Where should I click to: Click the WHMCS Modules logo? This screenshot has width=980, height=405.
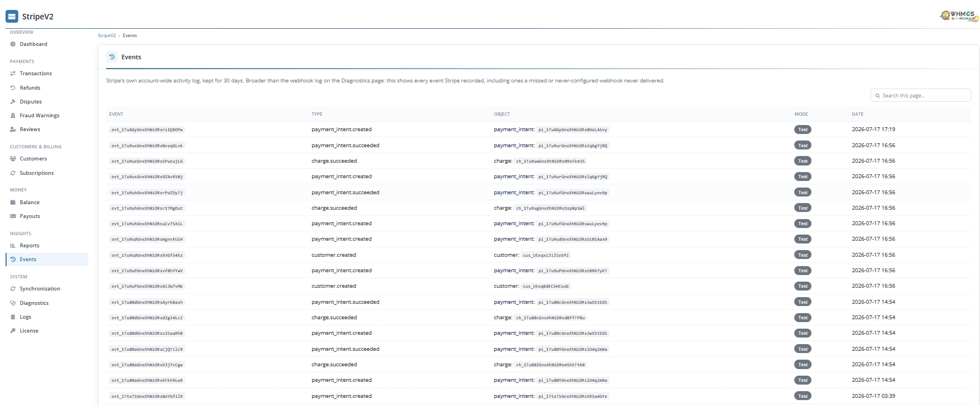959,15
